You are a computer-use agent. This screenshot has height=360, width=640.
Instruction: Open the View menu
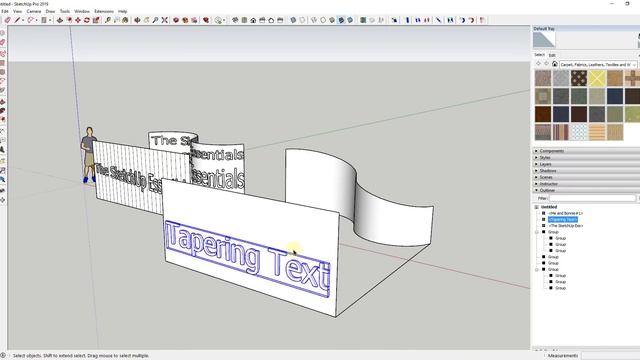[17, 11]
